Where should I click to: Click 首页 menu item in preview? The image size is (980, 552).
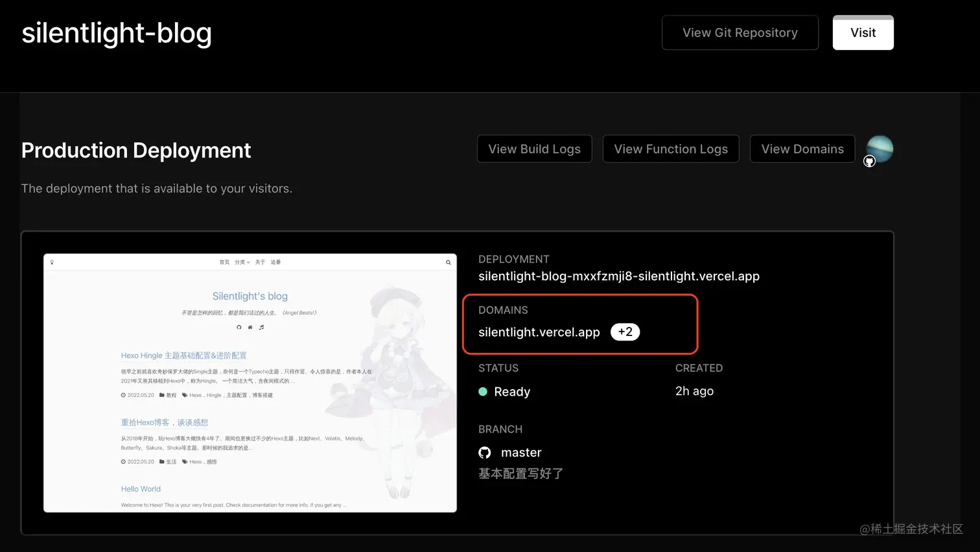point(224,262)
